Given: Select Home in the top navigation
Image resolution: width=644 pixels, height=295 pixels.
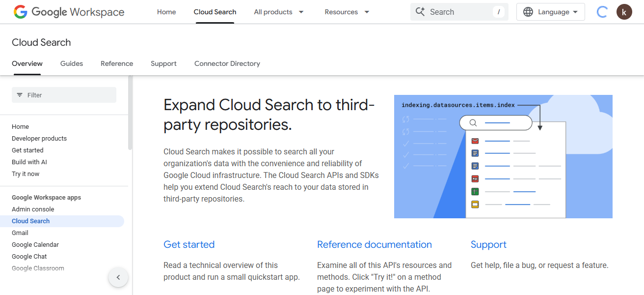Looking at the screenshot, I should pos(166,11).
